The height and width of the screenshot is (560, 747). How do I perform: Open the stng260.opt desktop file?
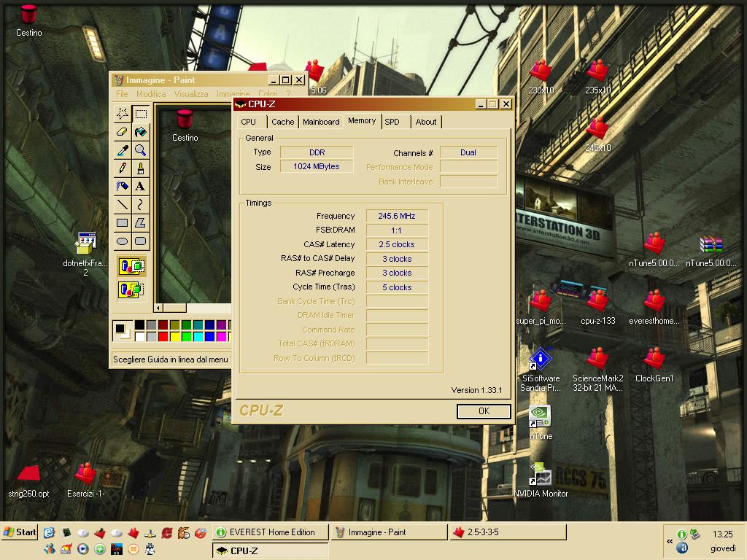click(28, 481)
